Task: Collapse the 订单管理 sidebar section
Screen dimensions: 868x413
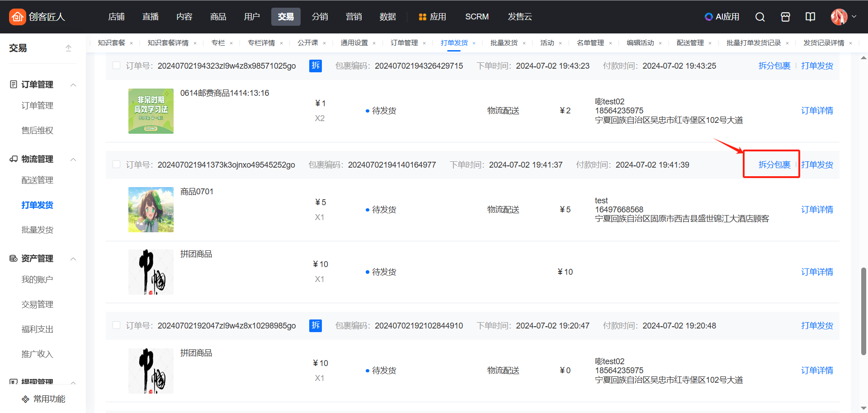Action: point(73,85)
